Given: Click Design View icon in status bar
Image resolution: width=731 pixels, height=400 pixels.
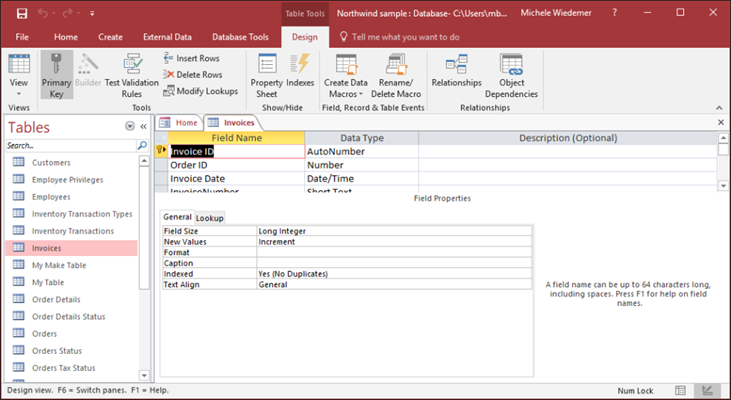Looking at the screenshot, I should pos(707,390).
